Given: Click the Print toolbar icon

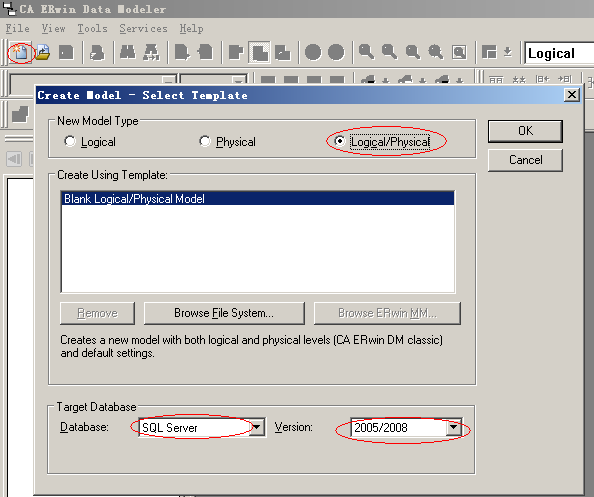Looking at the screenshot, I should (x=97, y=52).
